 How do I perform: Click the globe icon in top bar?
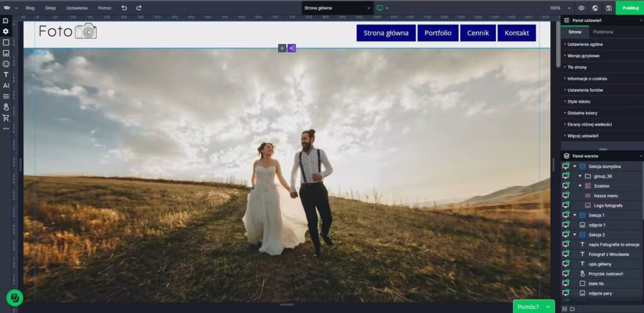point(595,8)
